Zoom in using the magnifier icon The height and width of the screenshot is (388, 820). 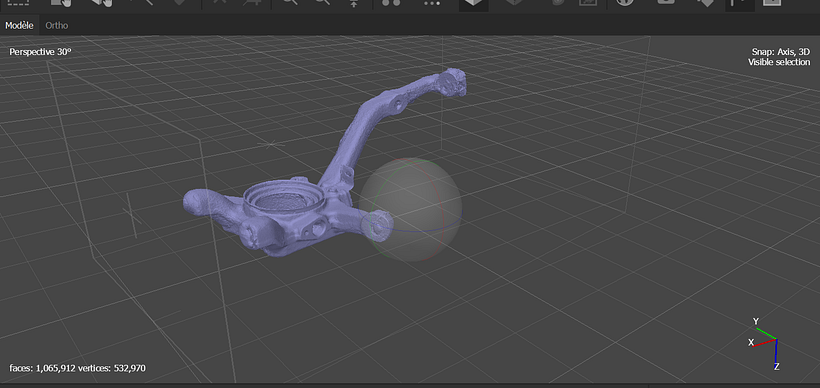(290, 2)
